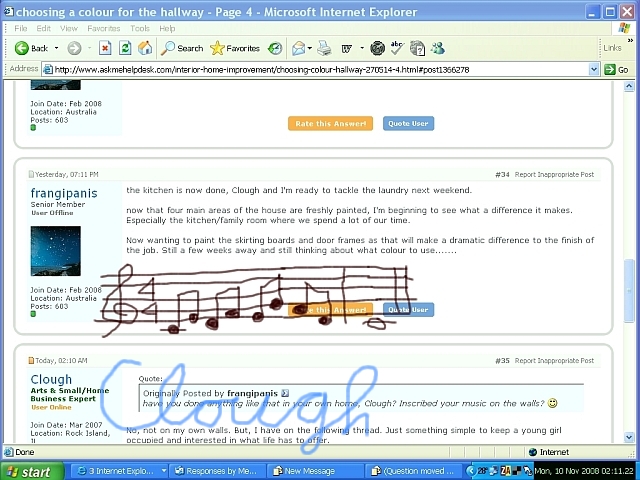Open Clough user profile link

(51, 379)
